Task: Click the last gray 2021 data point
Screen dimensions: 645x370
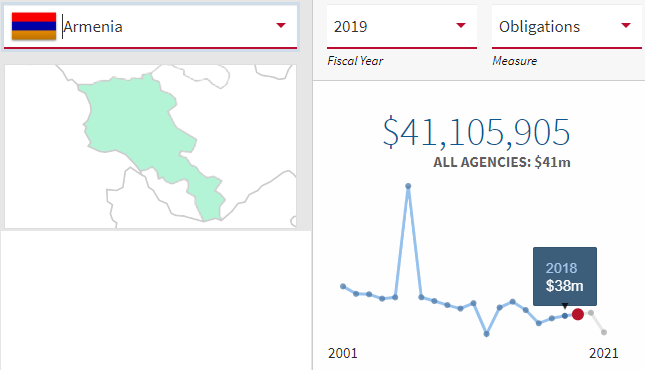Action: point(604,332)
